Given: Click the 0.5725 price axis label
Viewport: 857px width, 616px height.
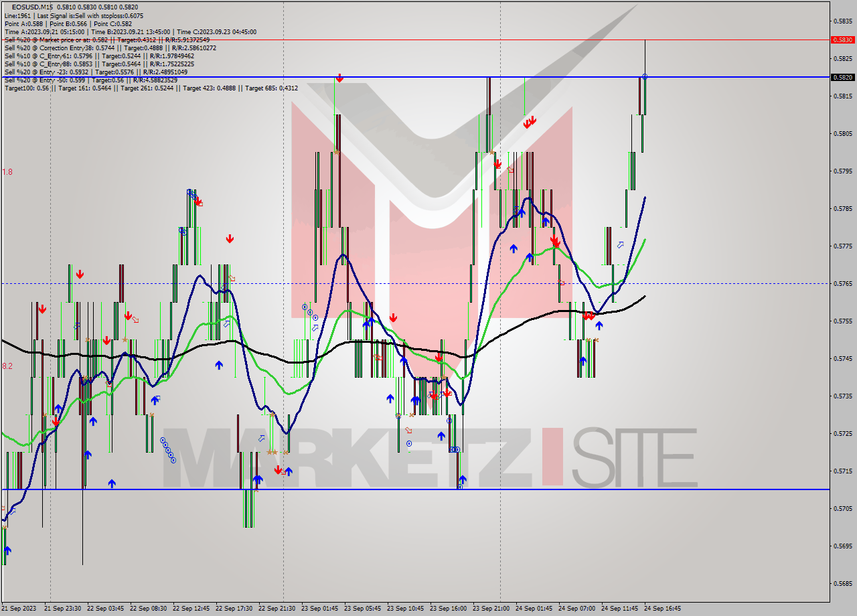Looking at the screenshot, I should tap(842, 433).
